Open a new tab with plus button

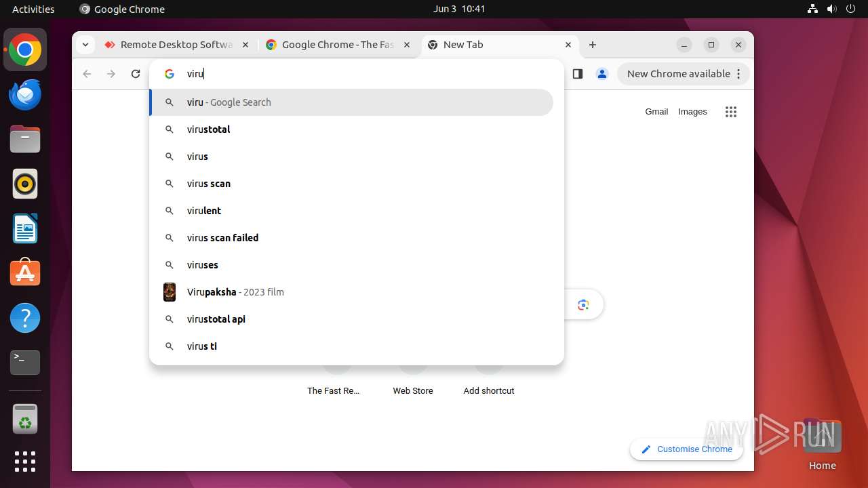tap(593, 45)
